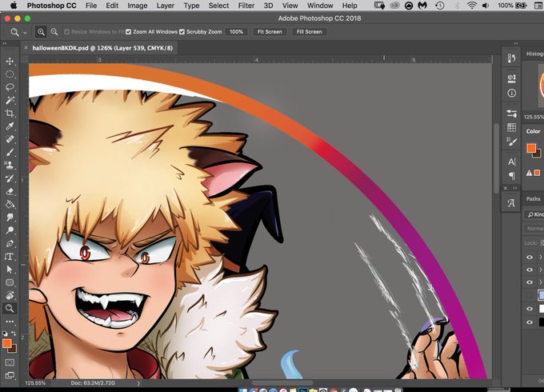This screenshot has height=392, width=544.
Task: Open the Filter menu
Action: 246,6
